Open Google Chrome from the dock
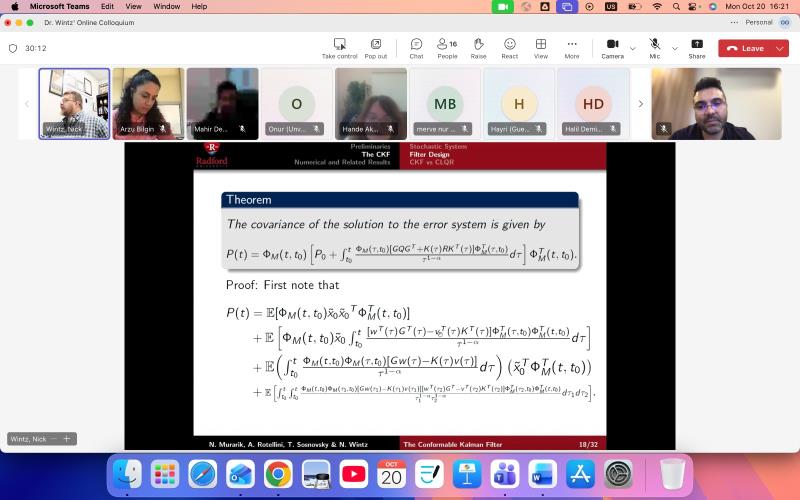This screenshot has height=500, width=800. pos(278,472)
